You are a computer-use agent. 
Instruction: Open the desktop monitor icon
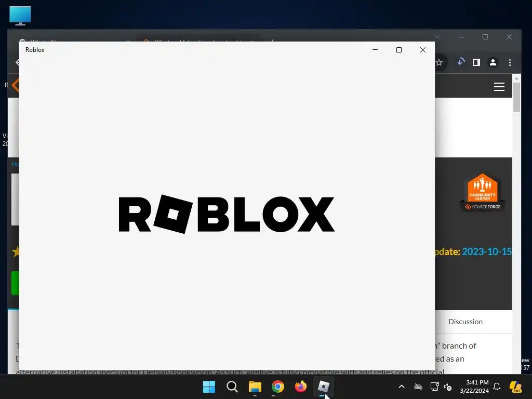click(x=20, y=16)
